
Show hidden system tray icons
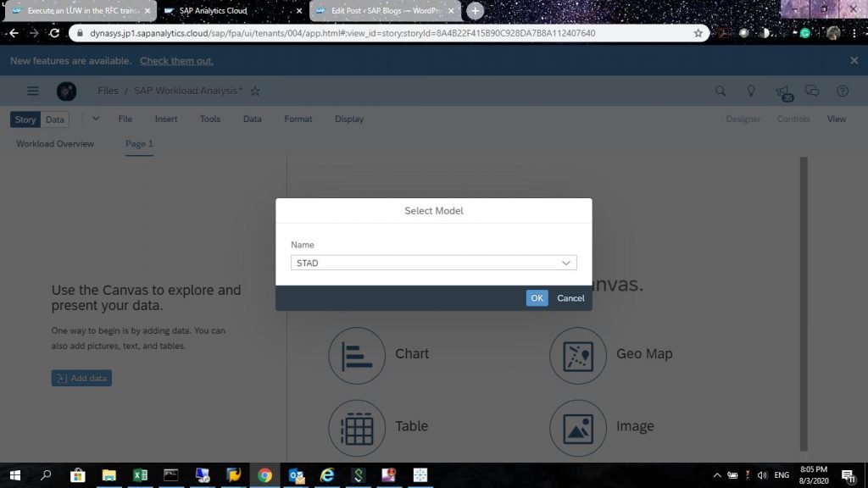717,475
